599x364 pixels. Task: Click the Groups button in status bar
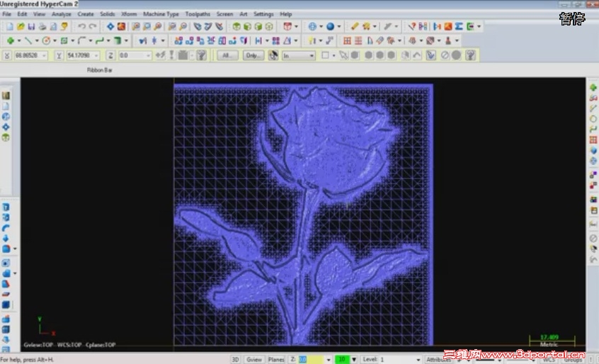point(573,360)
